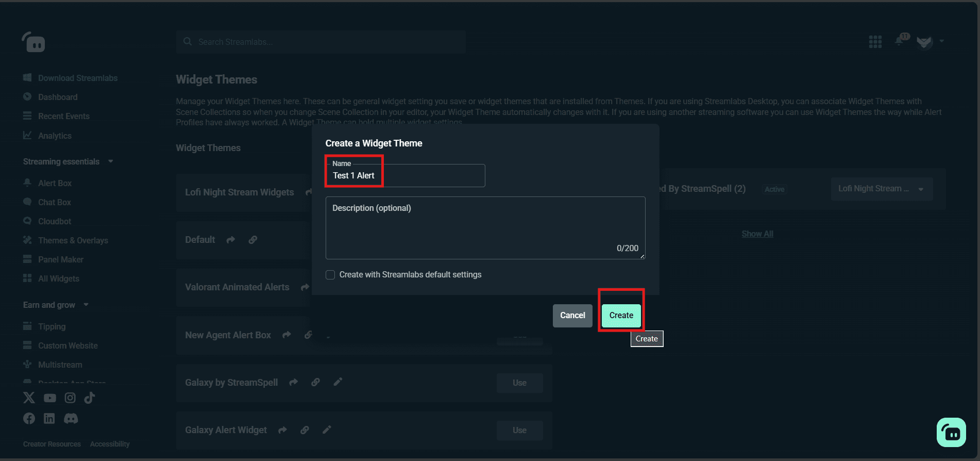The height and width of the screenshot is (461, 980).
Task: Click Use for Galaxy by StreamSpell
Action: [x=519, y=383]
